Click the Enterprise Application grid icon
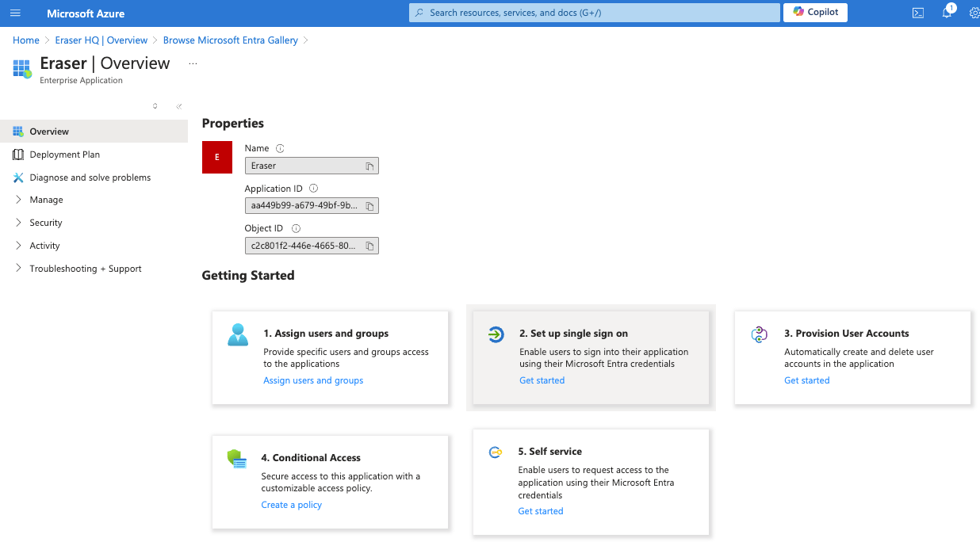This screenshot has height=542, width=980. (21, 68)
